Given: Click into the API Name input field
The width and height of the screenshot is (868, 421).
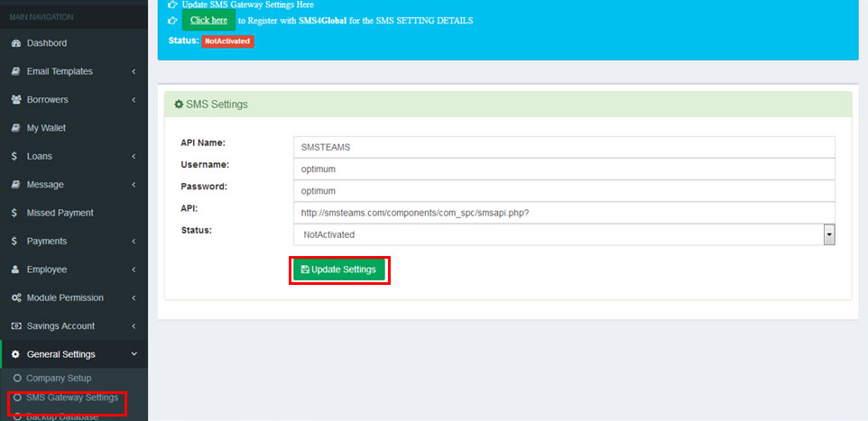Looking at the screenshot, I should pyautogui.click(x=564, y=147).
